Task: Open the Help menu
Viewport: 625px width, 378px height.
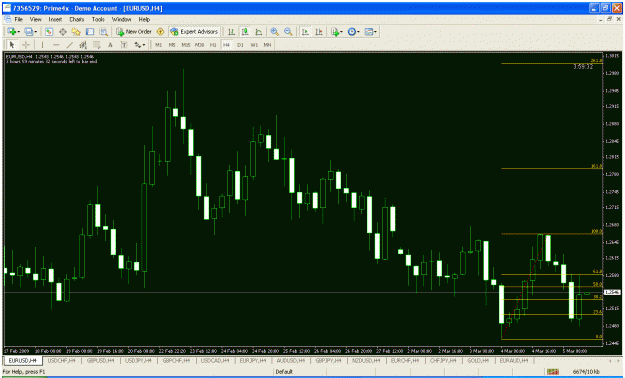Action: pyautogui.click(x=144, y=19)
